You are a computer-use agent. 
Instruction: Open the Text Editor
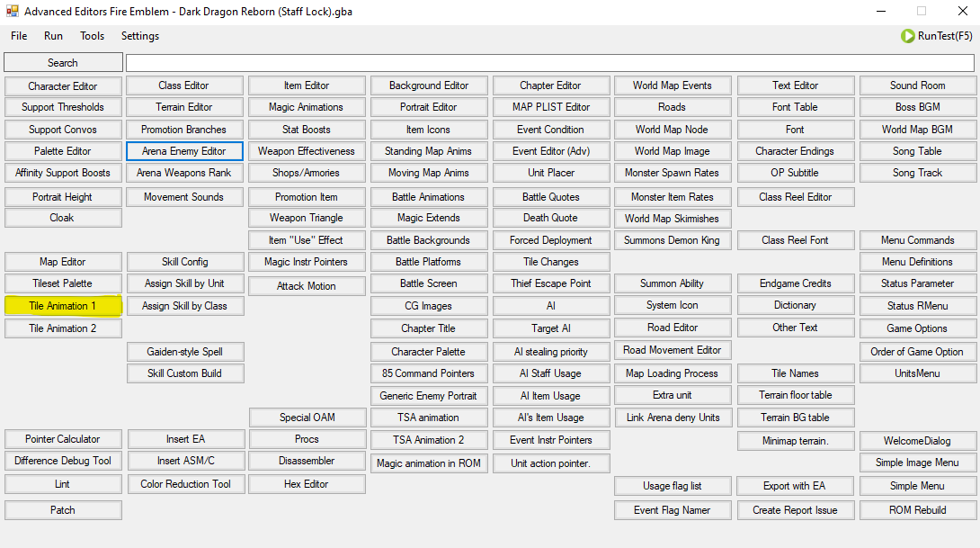(x=795, y=85)
